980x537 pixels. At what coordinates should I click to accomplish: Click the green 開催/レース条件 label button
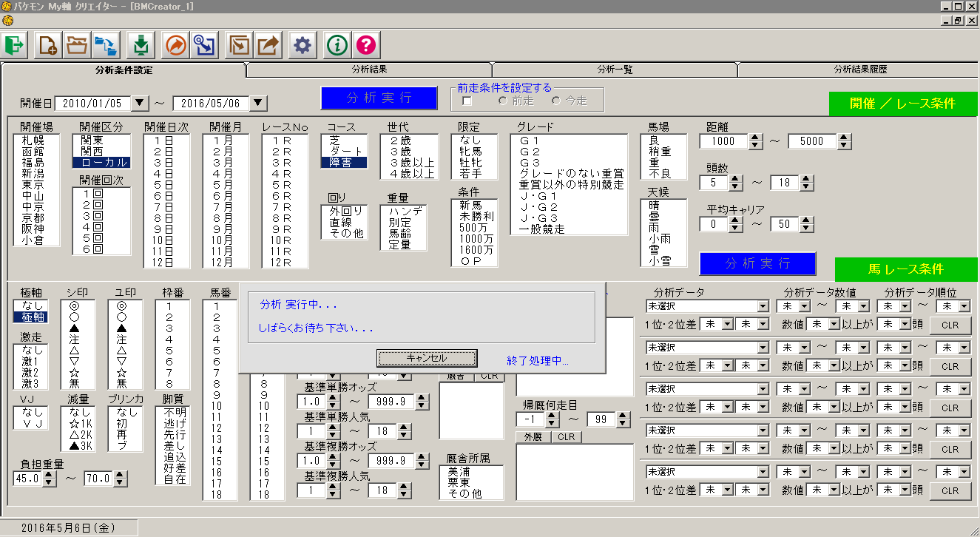point(903,104)
